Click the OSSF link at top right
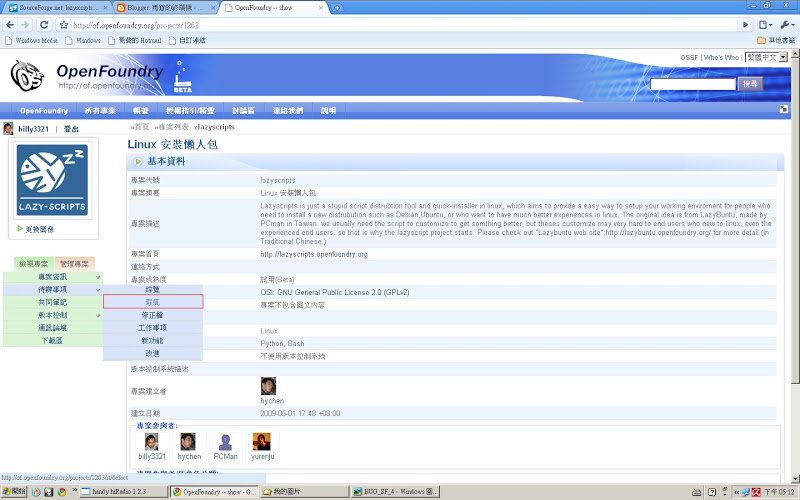Screen dimensions: 800x500 coord(689,57)
